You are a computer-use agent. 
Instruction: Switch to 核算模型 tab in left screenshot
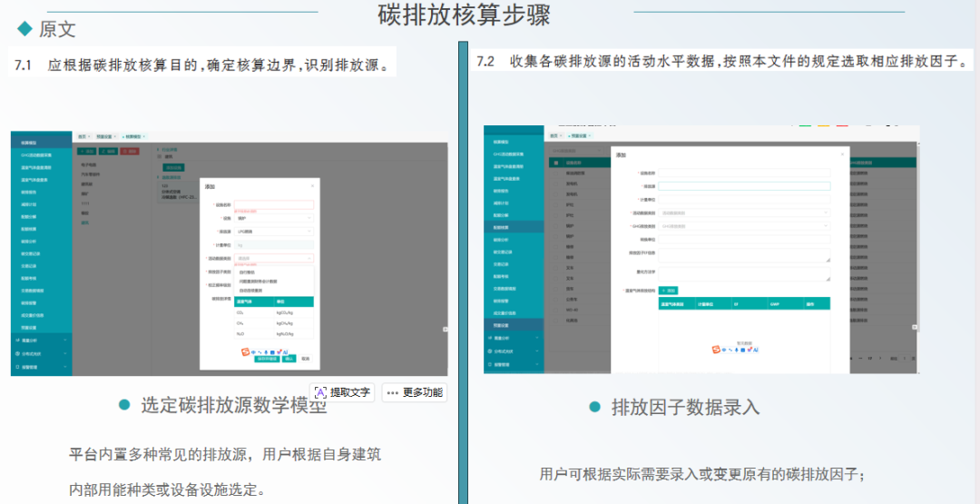[x=133, y=136]
